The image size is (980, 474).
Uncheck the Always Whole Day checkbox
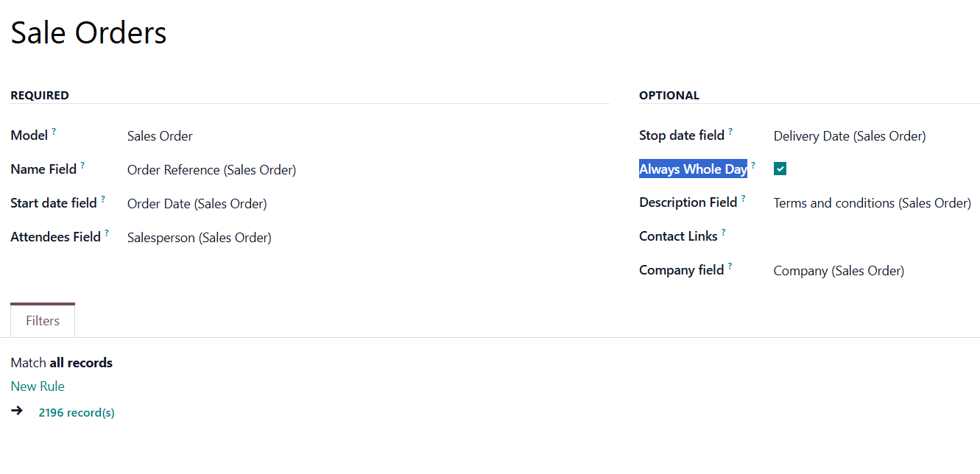point(780,169)
